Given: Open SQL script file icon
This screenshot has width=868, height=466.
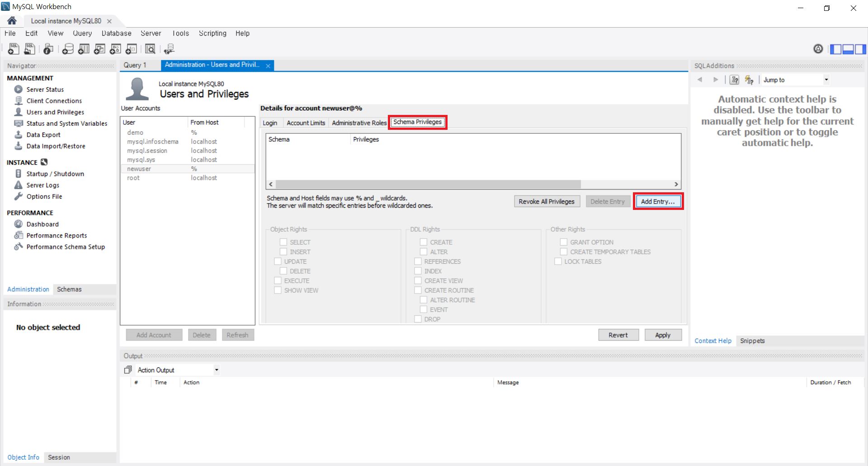Looking at the screenshot, I should 30,49.
